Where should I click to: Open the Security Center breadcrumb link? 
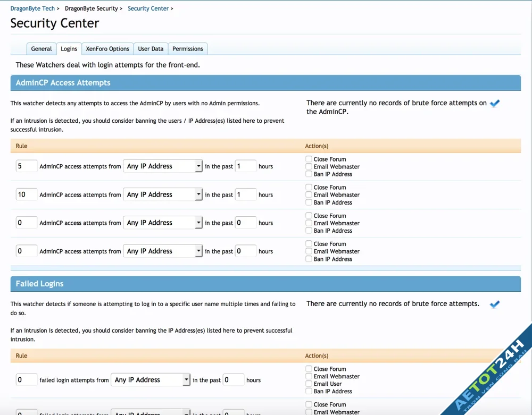pyautogui.click(x=148, y=9)
